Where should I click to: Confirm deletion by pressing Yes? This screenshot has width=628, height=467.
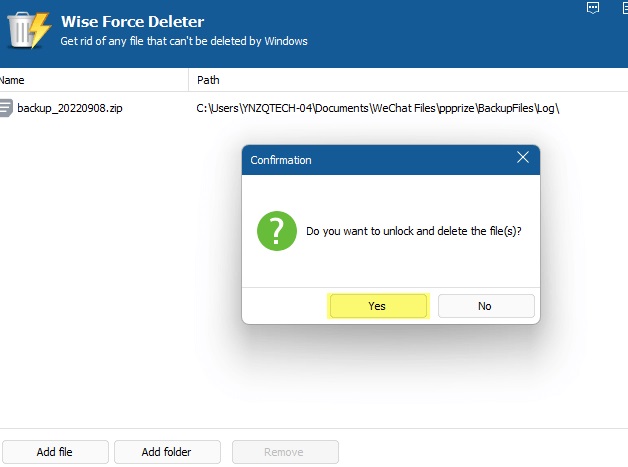(377, 306)
